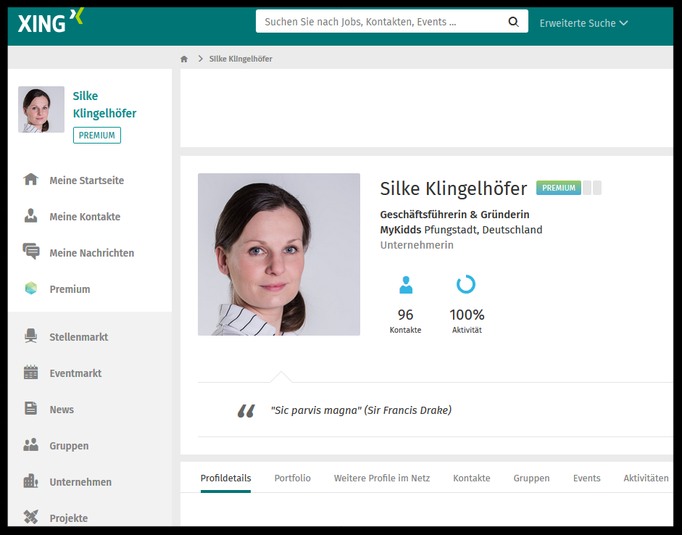Click the Unternehmerin status text

pyautogui.click(x=417, y=245)
